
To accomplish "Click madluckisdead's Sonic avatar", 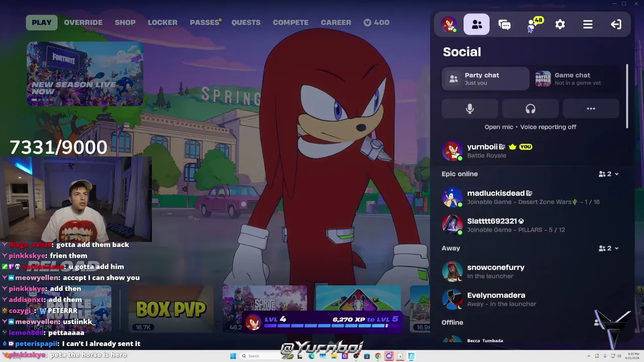I will (452, 197).
